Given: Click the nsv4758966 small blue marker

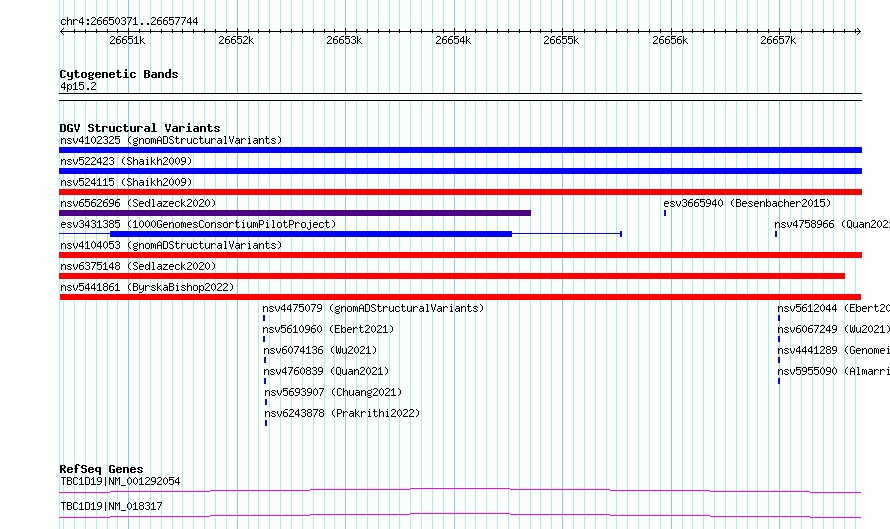Looking at the screenshot, I should (x=776, y=234).
